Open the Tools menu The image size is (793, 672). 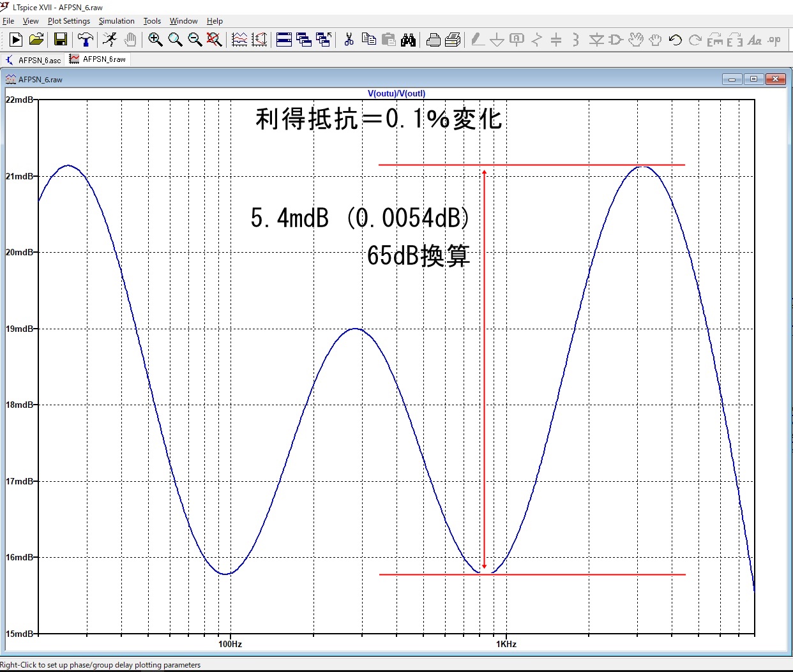point(152,21)
